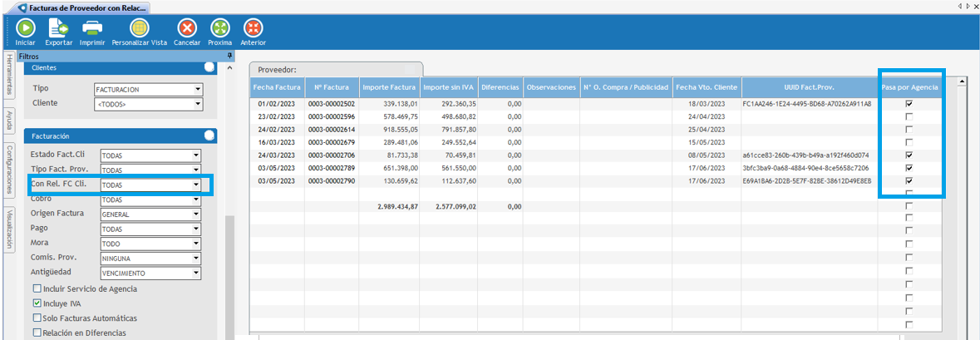Go to Proxima with the toolbar icon
The image size is (980, 340).
[x=219, y=29]
